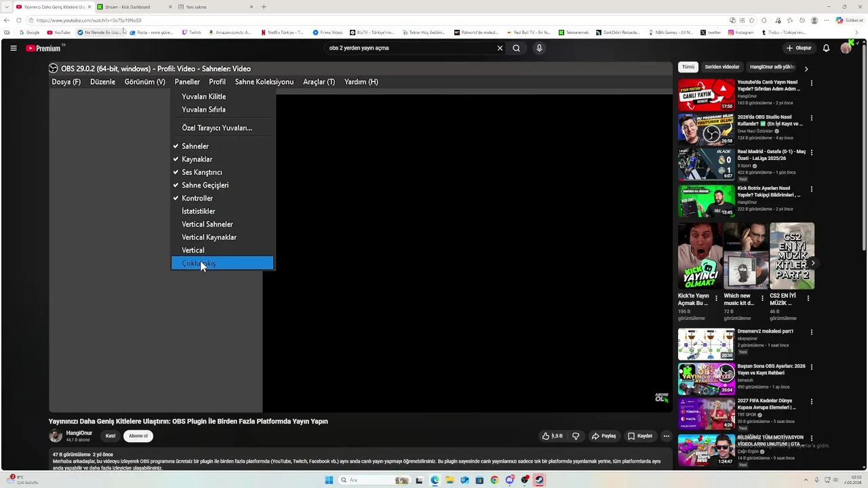Open options for Dreamerv2 makalesi part1
This screenshot has height=488, width=868.
pyautogui.click(x=811, y=332)
